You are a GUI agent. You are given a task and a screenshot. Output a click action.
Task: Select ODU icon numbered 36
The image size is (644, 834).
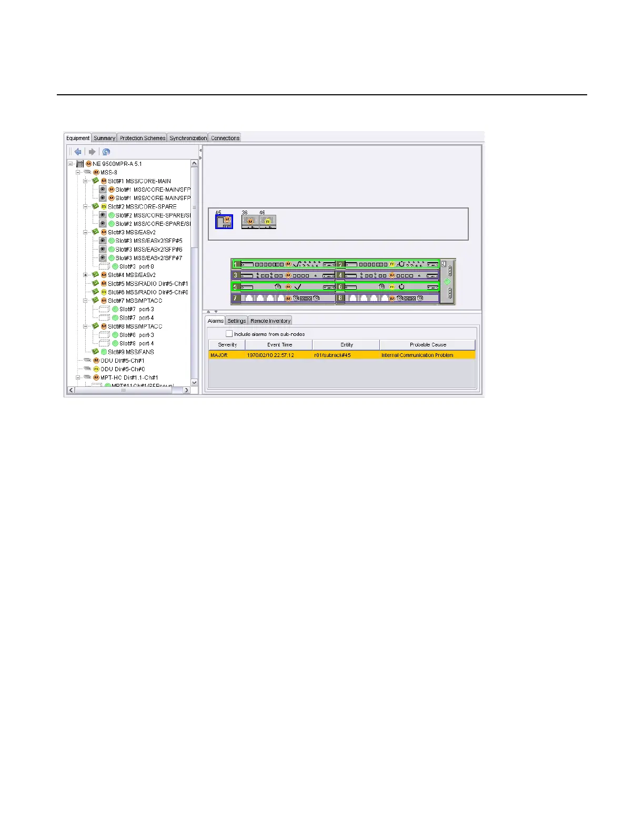(x=250, y=222)
